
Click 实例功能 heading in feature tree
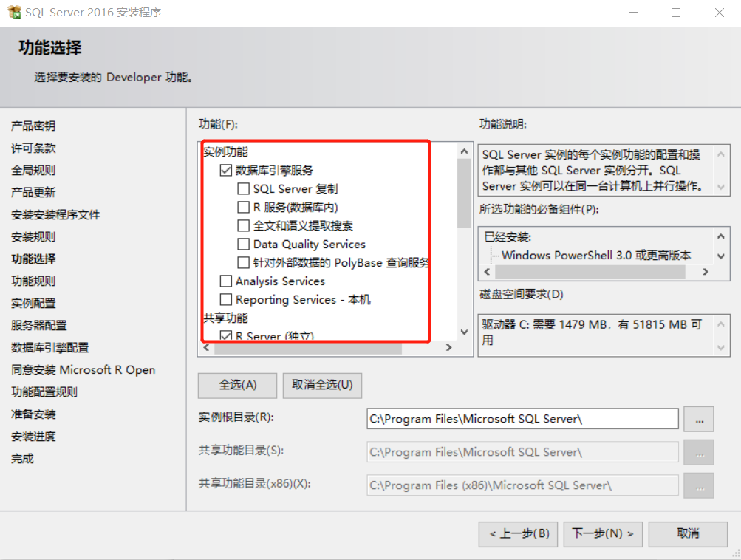tap(225, 151)
